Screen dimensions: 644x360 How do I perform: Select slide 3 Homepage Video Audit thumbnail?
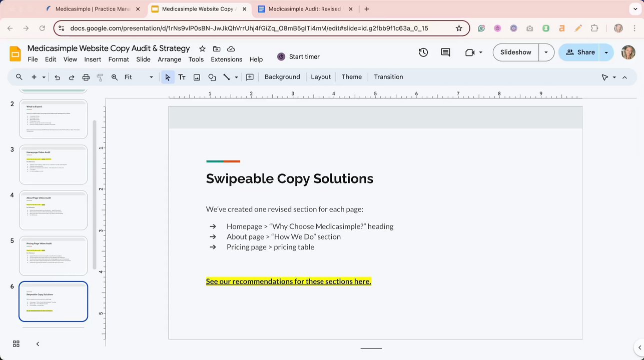click(53, 164)
